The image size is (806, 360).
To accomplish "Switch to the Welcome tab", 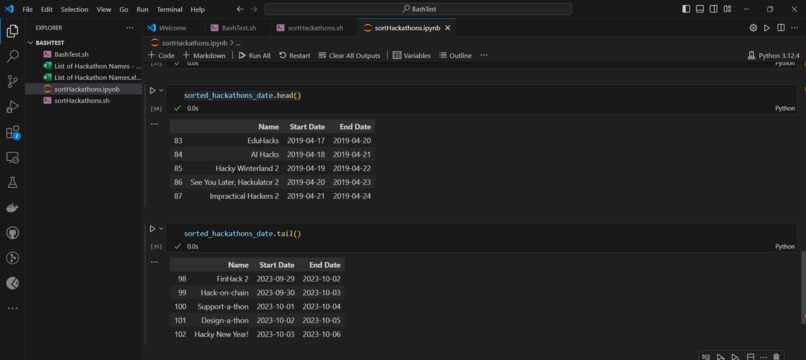I will point(173,28).
